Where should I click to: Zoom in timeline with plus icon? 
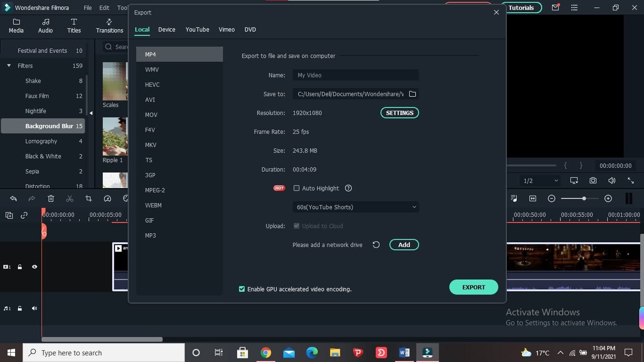coord(608,198)
